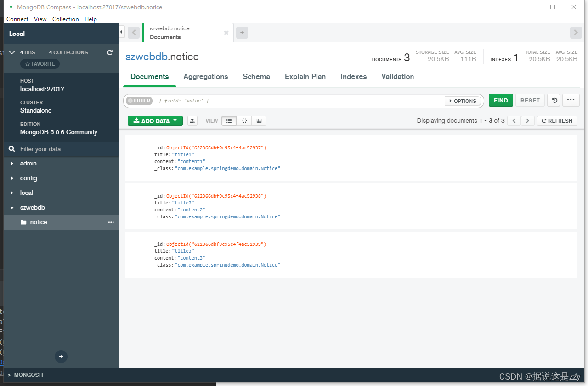The height and width of the screenshot is (386, 588).
Task: Close the szwebdb.notice tab
Action: [226, 33]
